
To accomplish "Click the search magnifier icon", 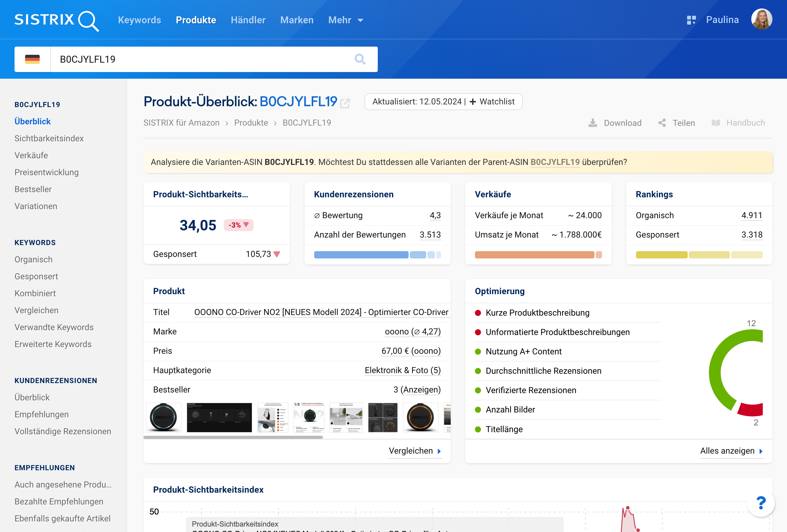I will (x=360, y=59).
